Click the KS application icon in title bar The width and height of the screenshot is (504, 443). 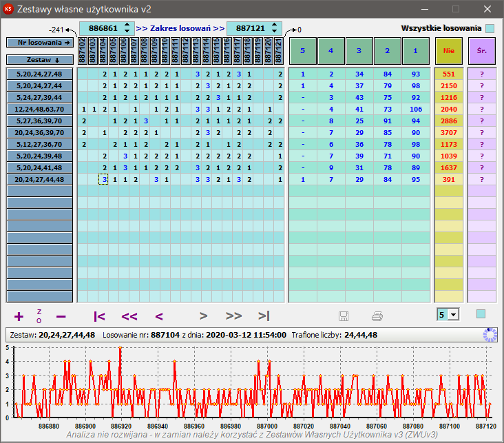(8, 9)
